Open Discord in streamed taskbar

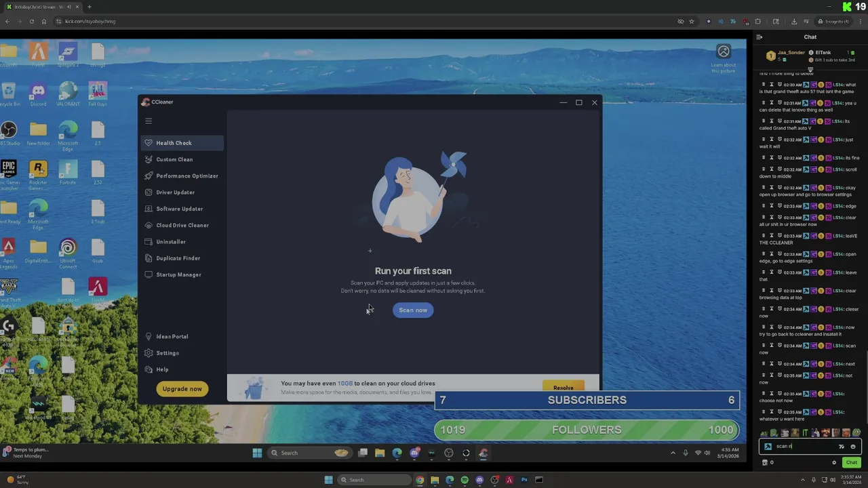pyautogui.click(x=414, y=453)
